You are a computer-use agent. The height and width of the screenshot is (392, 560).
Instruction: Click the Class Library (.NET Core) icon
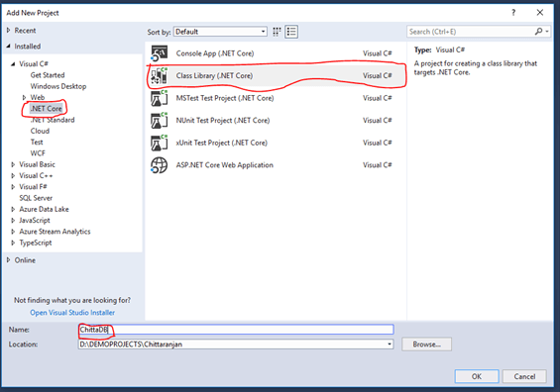point(159,75)
